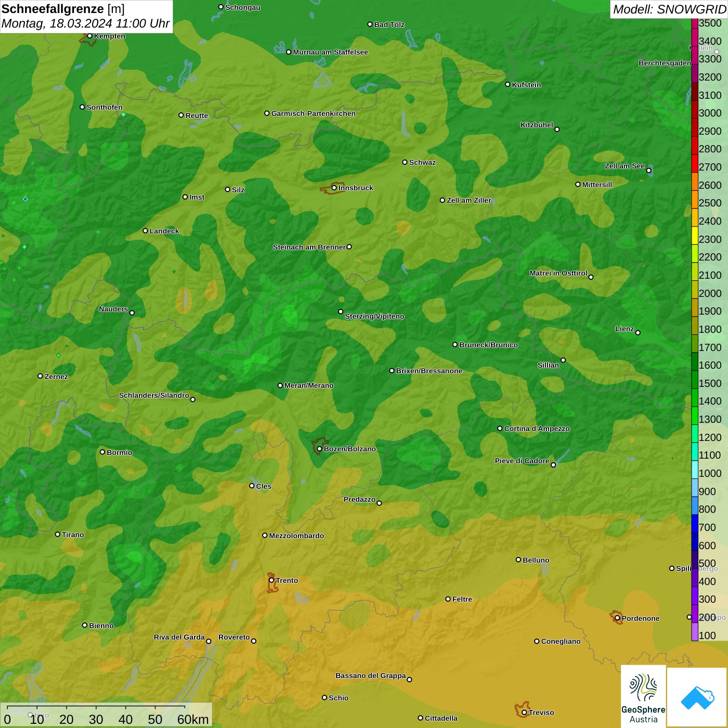Click the Schneefallgrenze [m] title
Screen dimensions: 728x728
(x=63, y=9)
